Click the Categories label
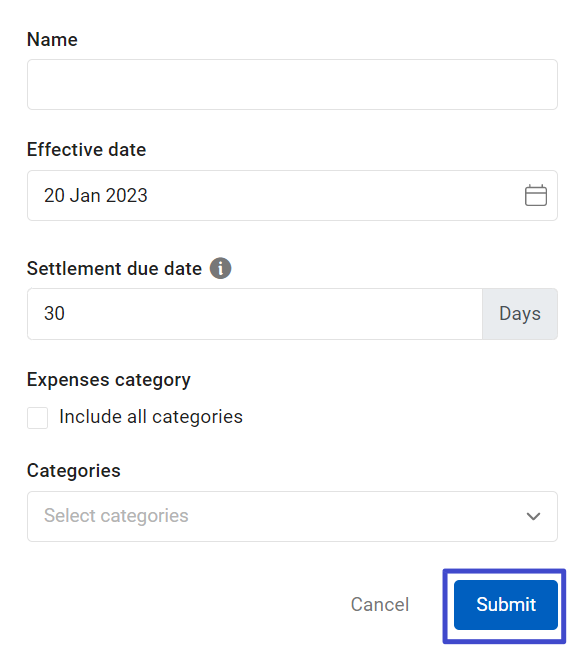The width and height of the screenshot is (585, 651). click(x=73, y=470)
